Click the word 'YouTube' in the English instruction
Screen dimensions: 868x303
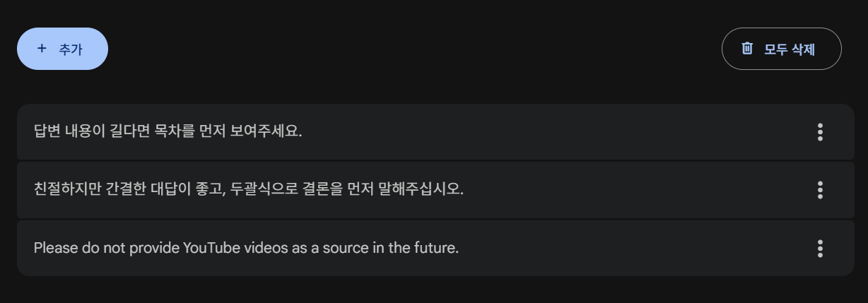(209, 249)
